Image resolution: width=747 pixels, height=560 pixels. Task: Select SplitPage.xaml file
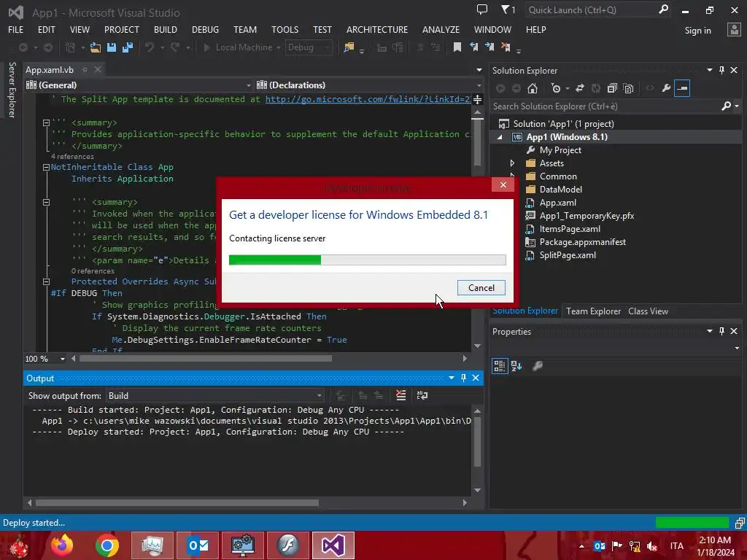click(x=568, y=255)
